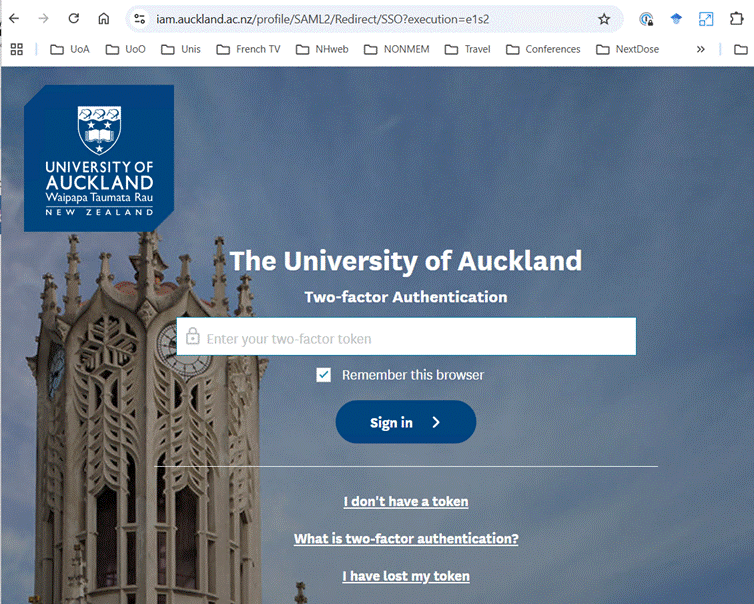
Task: Open the NextDose bookmark folder
Action: (628, 49)
